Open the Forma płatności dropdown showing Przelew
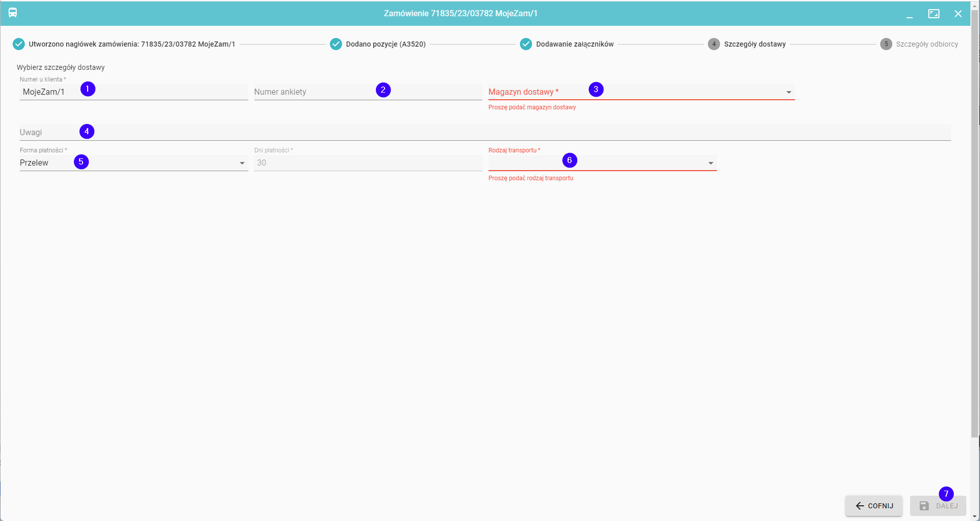Image resolution: width=980 pixels, height=521 pixels. 242,163
